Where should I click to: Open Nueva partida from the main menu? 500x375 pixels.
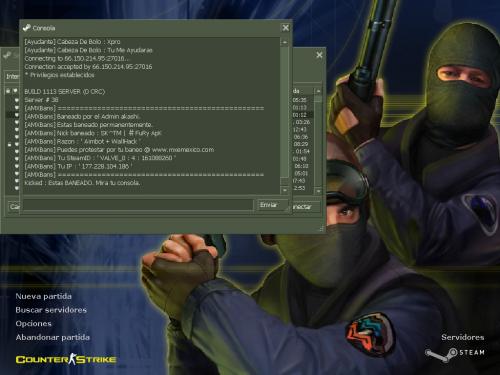tap(44, 296)
